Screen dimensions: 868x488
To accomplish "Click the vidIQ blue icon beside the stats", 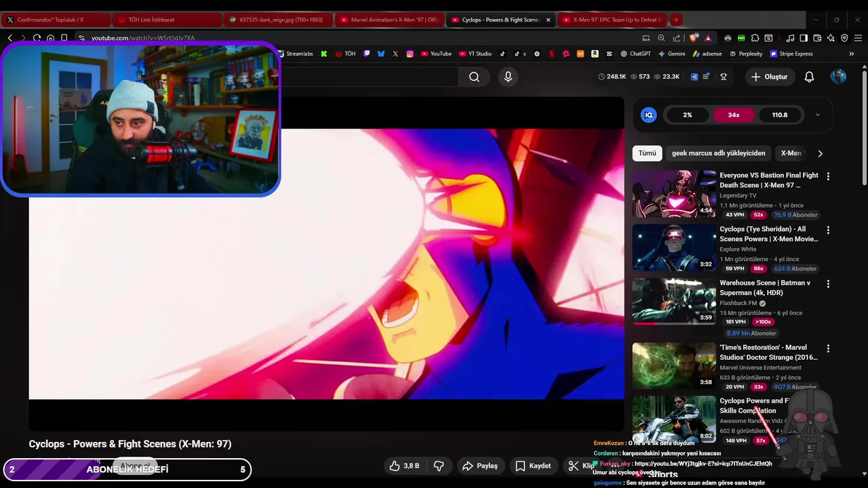I will pos(694,77).
